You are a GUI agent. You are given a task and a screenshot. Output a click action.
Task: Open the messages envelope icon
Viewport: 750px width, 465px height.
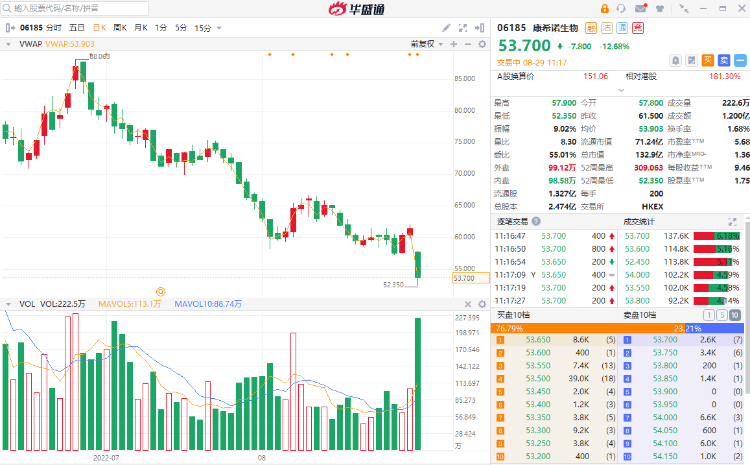click(x=641, y=8)
